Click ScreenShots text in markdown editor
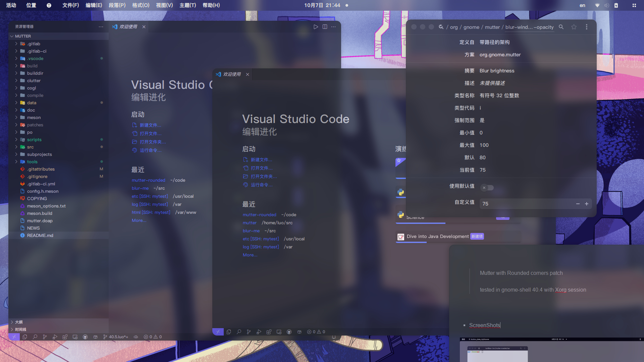 click(x=484, y=325)
